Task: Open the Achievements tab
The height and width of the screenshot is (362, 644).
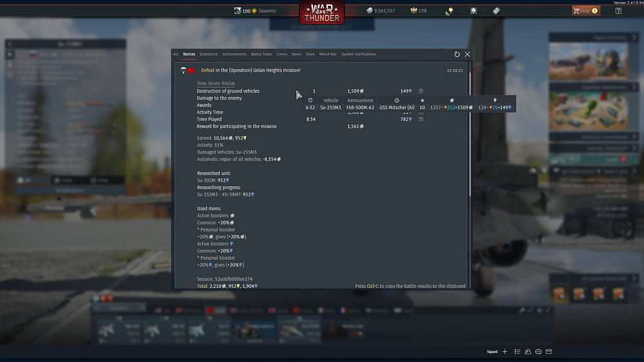Action: click(x=234, y=54)
